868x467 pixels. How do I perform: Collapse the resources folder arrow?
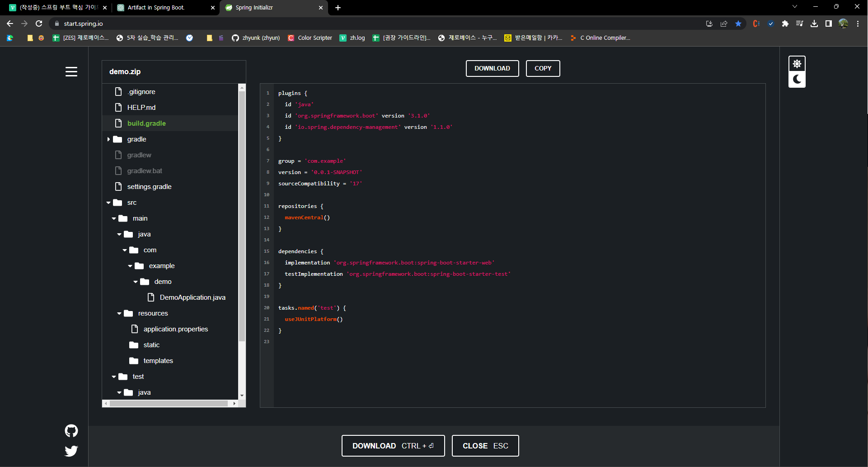tap(119, 313)
